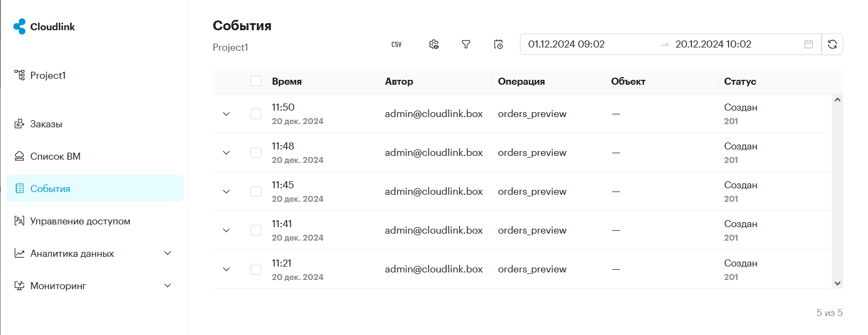This screenshot has width=868, height=335.
Task: Export events via the CSV icon
Action: point(396,44)
